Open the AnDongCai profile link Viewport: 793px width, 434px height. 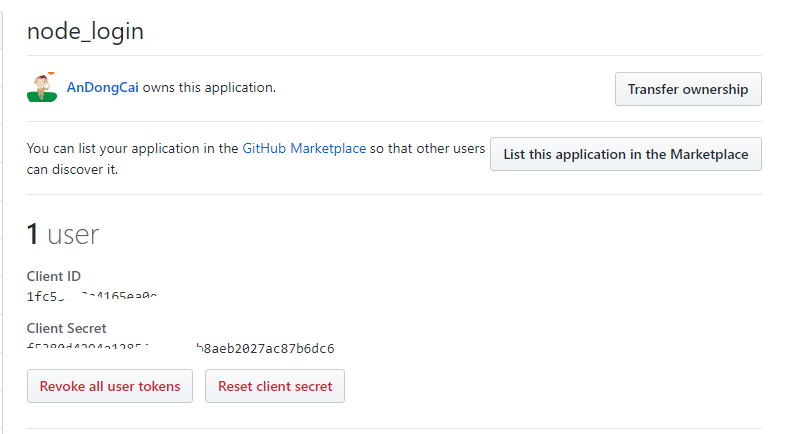pos(103,88)
